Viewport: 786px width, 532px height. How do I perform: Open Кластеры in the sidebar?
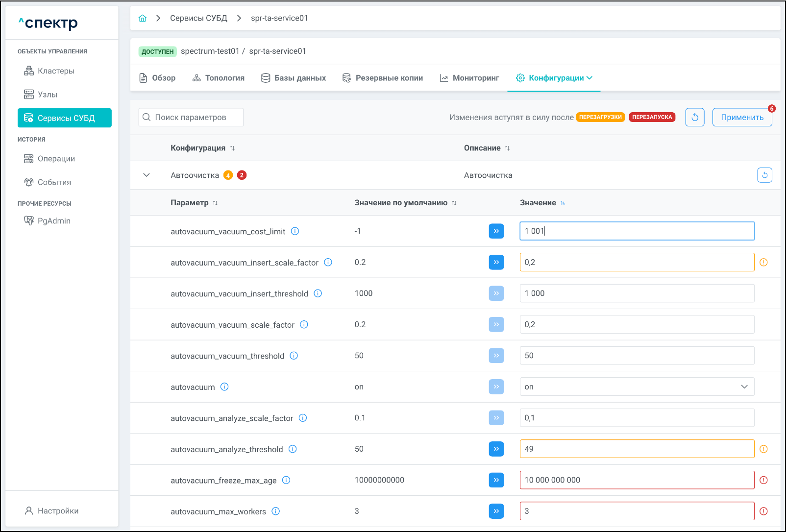point(56,71)
